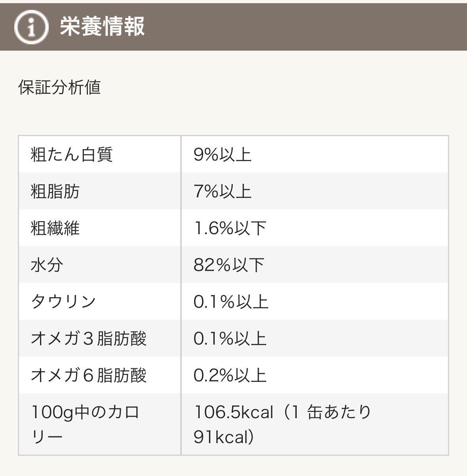Image resolution: width=467 pixels, height=476 pixels.
Task: Click the 粗たん白質 row label
Action: [x=72, y=154]
